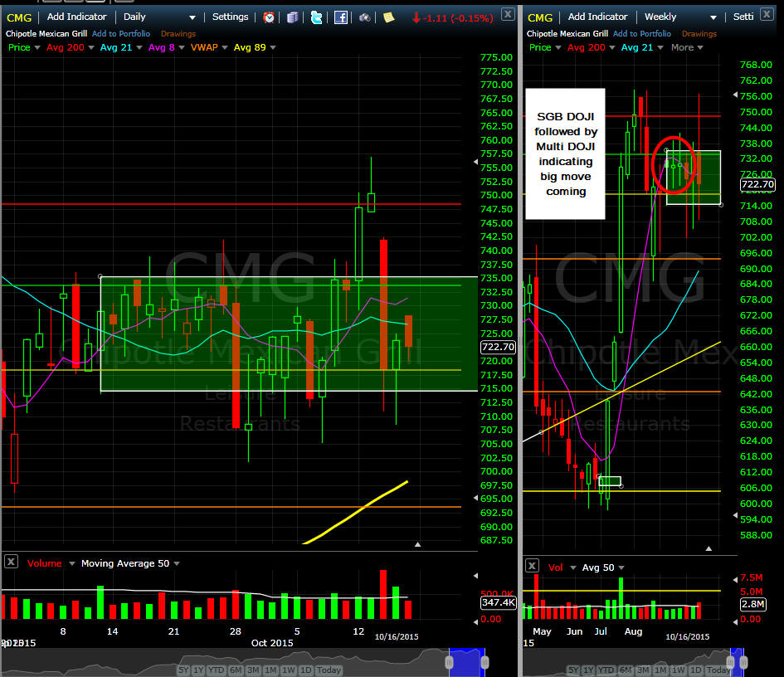Screen dimensions: 784x677
Task: Select 5Y range in Daily chart
Action: click(x=183, y=670)
